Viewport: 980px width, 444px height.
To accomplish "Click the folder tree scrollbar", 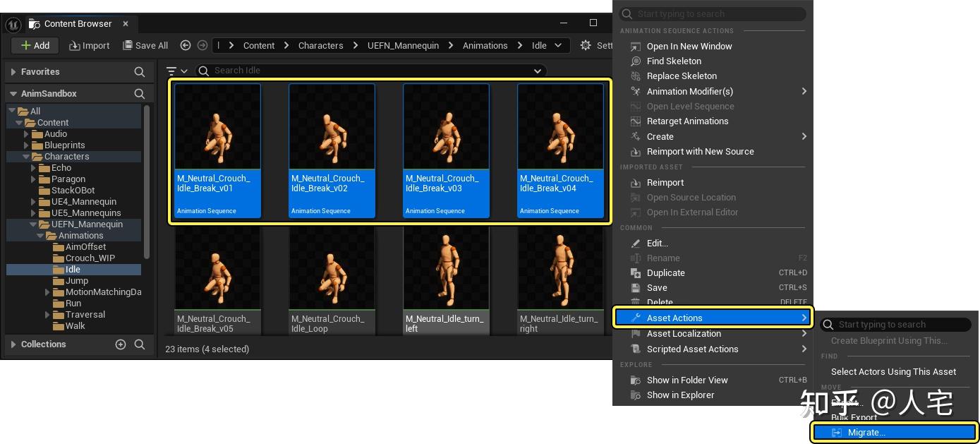I will 147,181.
